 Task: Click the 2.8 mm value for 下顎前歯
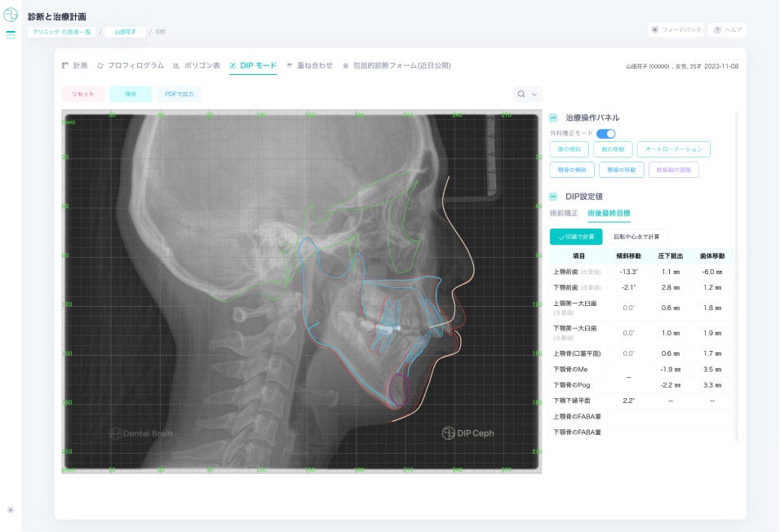pos(671,288)
